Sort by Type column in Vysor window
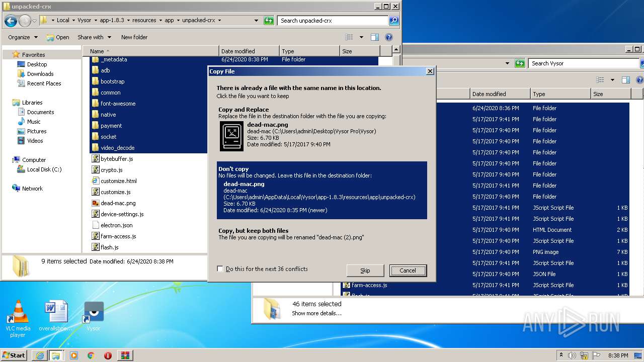The height and width of the screenshot is (362, 644). 560,94
